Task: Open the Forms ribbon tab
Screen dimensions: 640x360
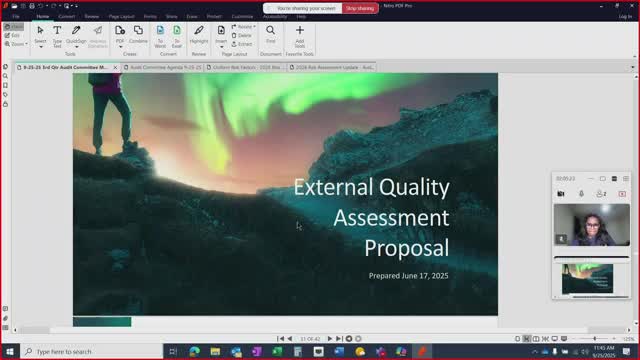Action: 150,17
